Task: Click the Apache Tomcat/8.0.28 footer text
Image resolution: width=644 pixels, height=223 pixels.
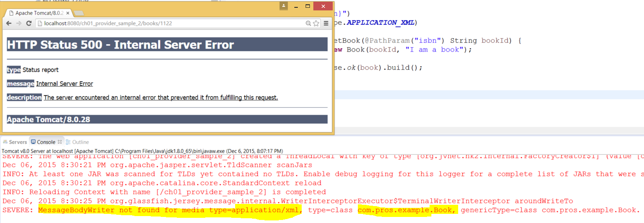Action: point(48,120)
